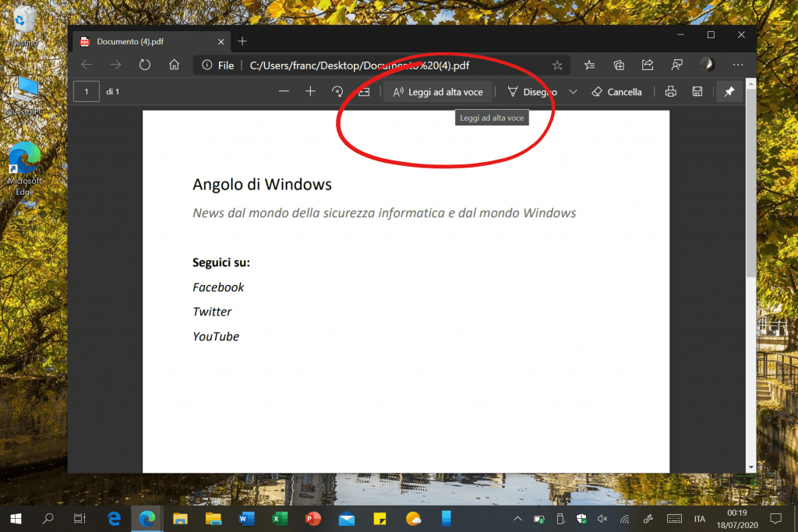Rotate the PDF page
This screenshot has width=798, height=532.
pos(337,92)
